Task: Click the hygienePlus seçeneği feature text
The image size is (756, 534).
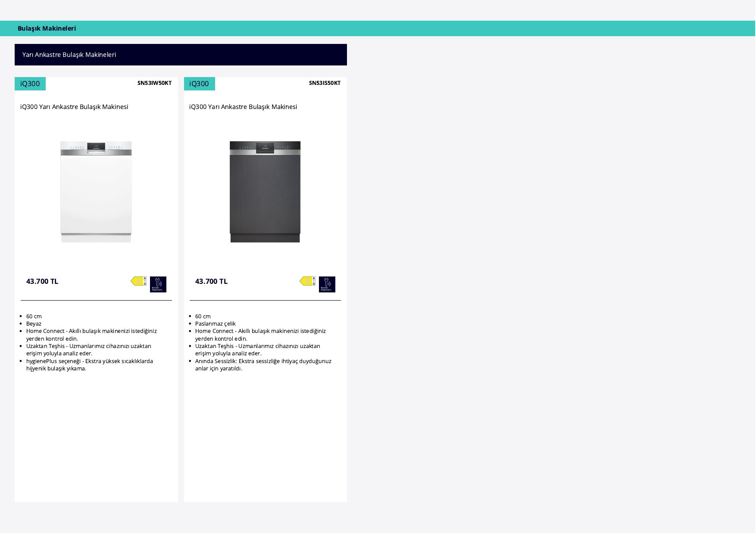Action: coord(90,365)
